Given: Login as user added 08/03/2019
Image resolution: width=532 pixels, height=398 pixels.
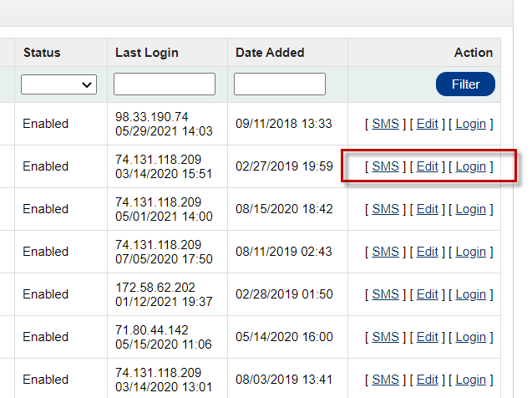Looking at the screenshot, I should click(470, 380).
